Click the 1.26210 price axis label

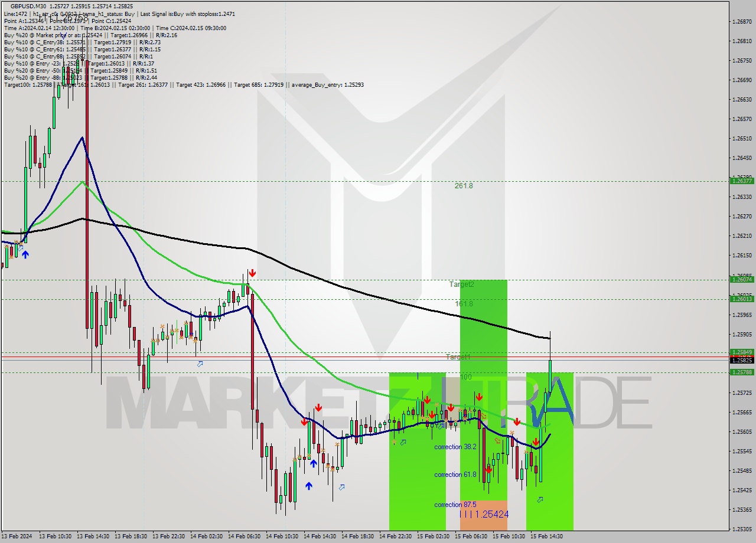pyautogui.click(x=742, y=235)
